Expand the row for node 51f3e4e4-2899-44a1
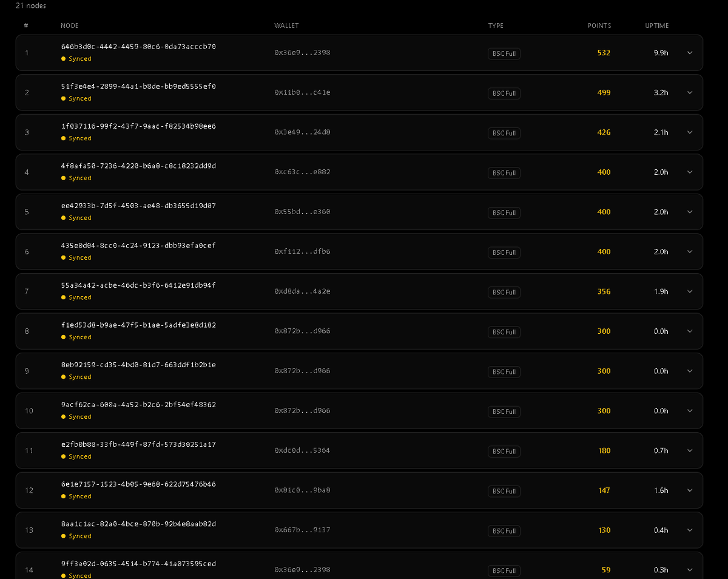Screen dimensions: 728x579 pyautogui.click(x=690, y=93)
